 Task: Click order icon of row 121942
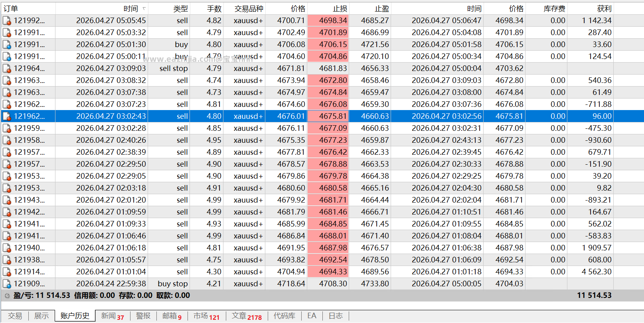point(7,212)
